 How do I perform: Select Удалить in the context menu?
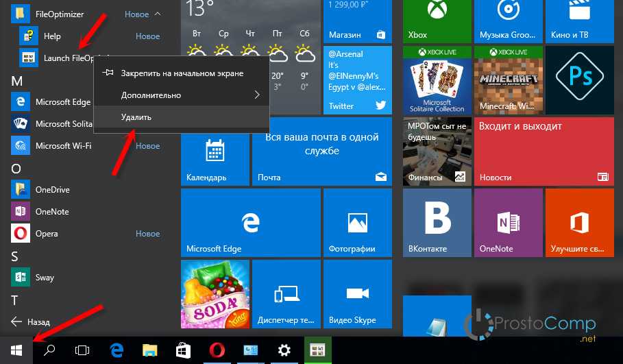click(x=136, y=117)
